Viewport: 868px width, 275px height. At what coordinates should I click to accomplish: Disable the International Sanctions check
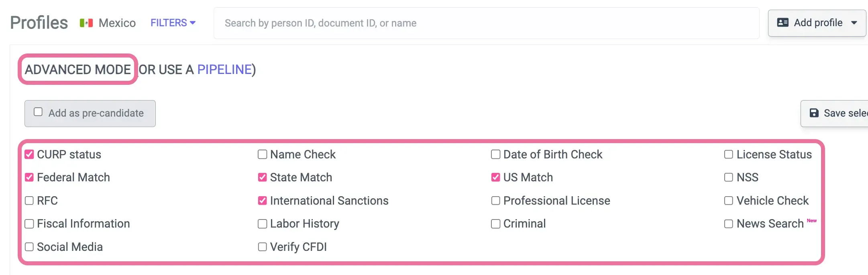[x=262, y=200]
